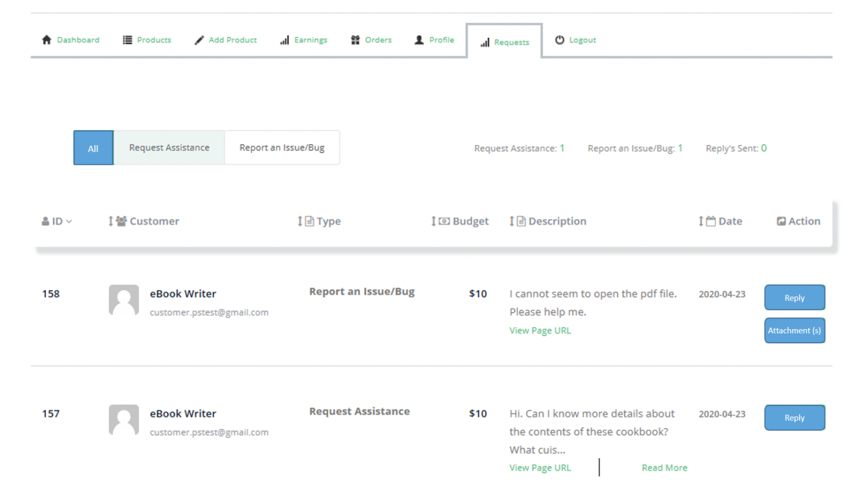
Task: Select the All filter tab
Action: 93,148
